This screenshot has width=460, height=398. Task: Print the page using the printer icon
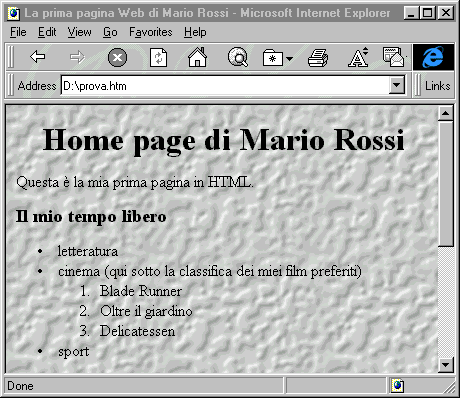318,57
